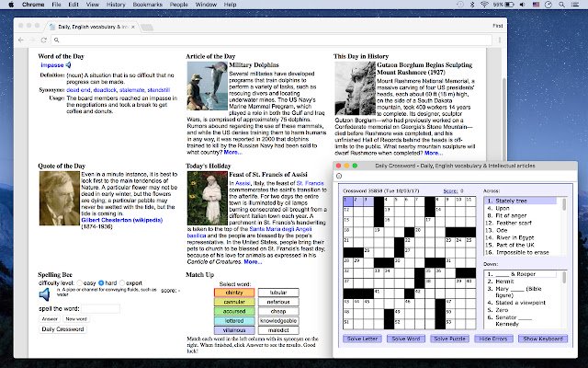
Task: Click the New word button
Action: [76, 319]
